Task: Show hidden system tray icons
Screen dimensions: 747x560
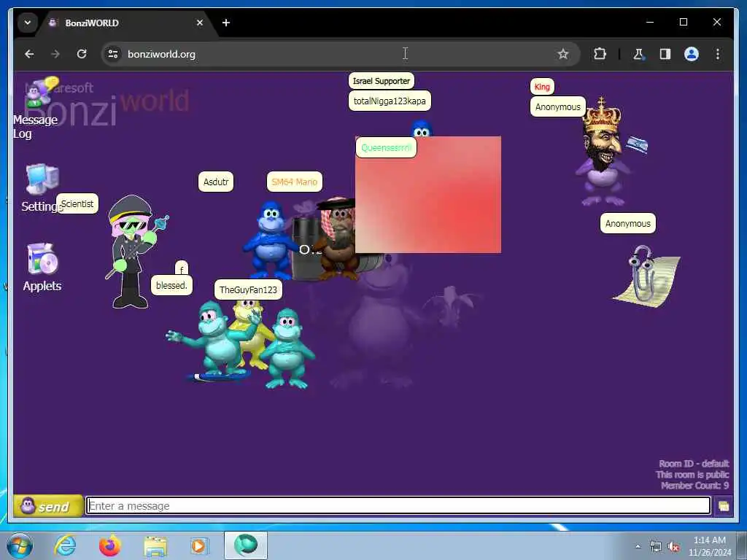Action: tap(638, 547)
